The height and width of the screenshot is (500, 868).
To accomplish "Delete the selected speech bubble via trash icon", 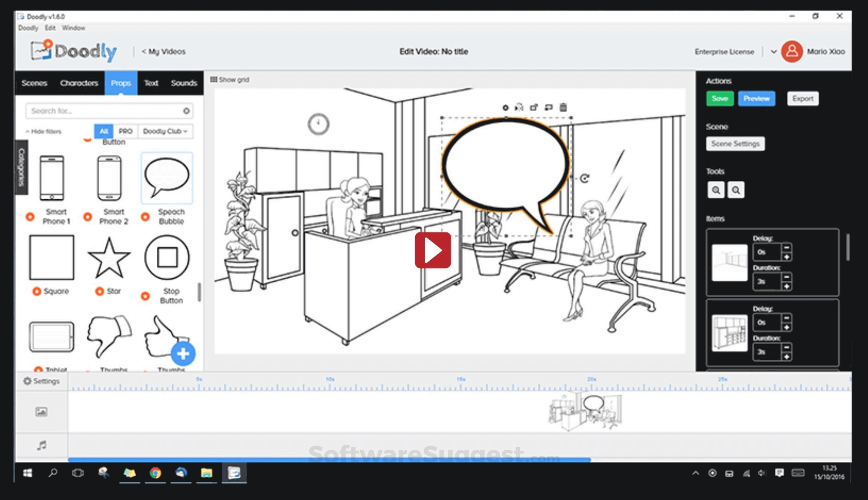I will tap(563, 107).
